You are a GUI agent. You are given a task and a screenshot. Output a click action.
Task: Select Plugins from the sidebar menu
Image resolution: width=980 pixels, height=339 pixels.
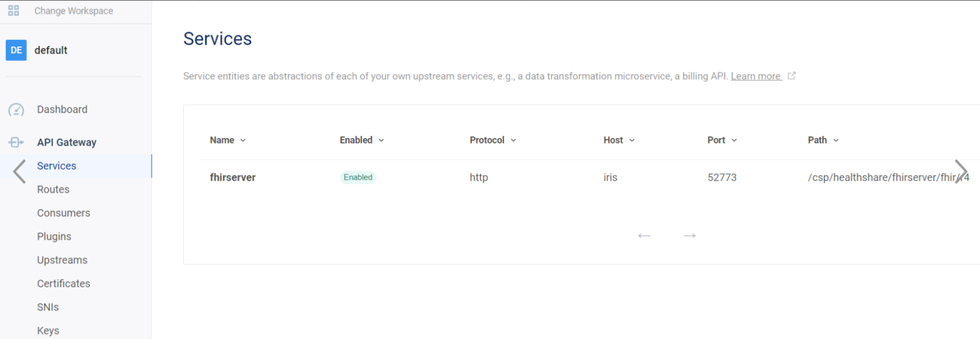(54, 237)
